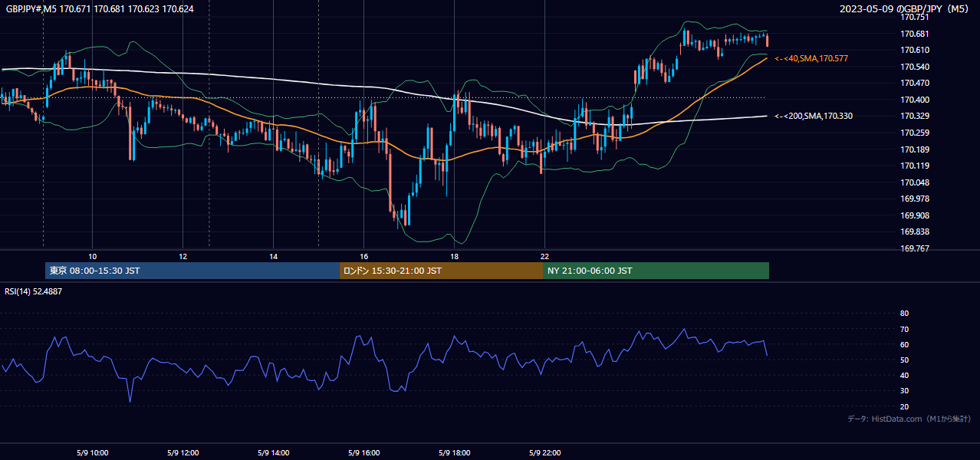The image size is (980, 460).
Task: Select the 200 SMA 170.330 white label
Action: [x=814, y=116]
